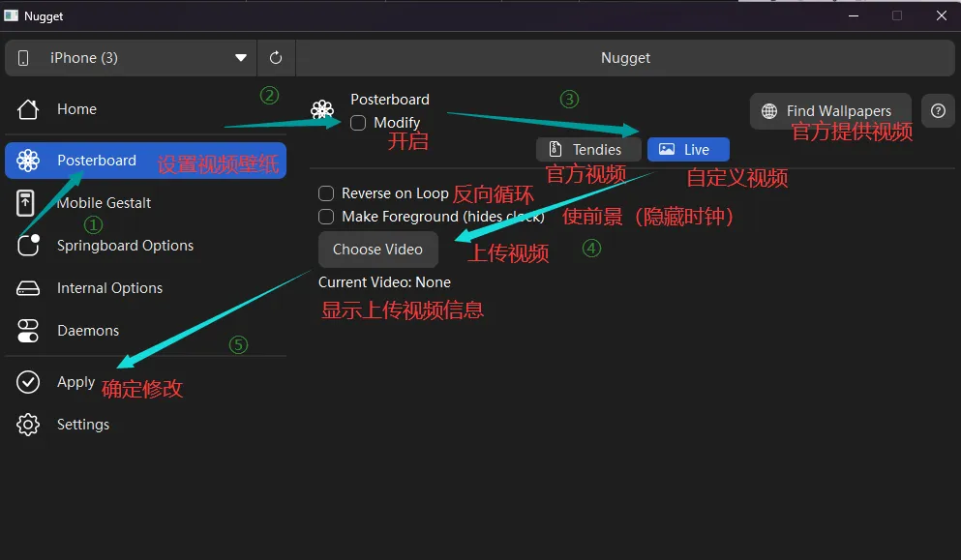
Task: Click Choose Video button
Action: point(378,250)
